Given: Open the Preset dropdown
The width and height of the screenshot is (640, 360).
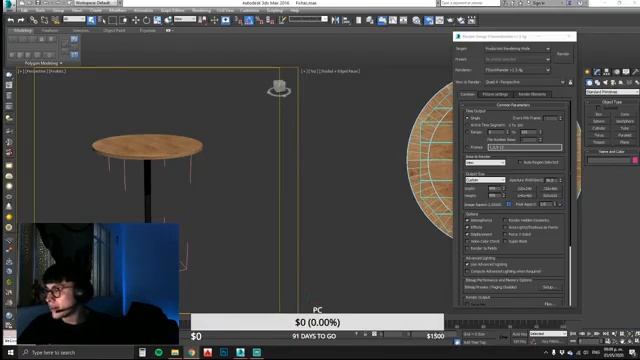Looking at the screenshot, I should 517,60.
